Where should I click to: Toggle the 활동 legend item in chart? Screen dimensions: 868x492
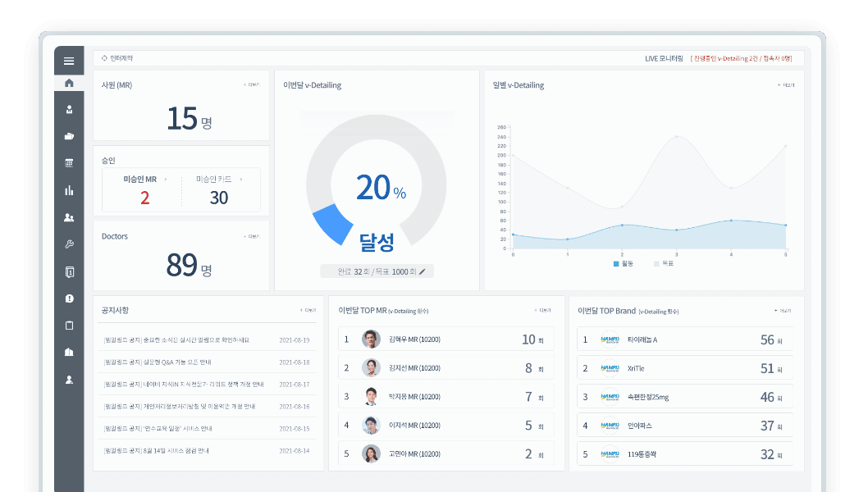(624, 264)
